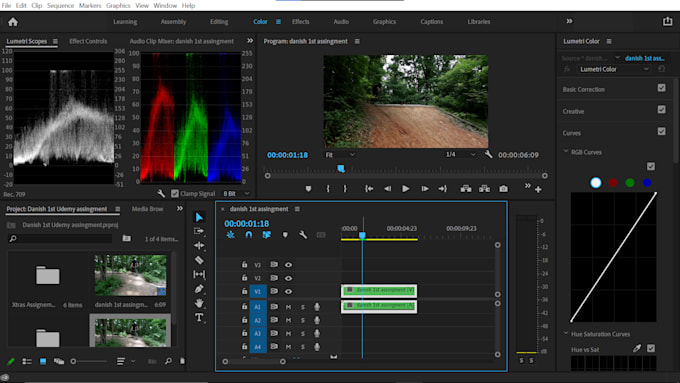Screen dimensions: 680x383
Task: Click Hue vs Sat eyedropper
Action: [x=637, y=348]
